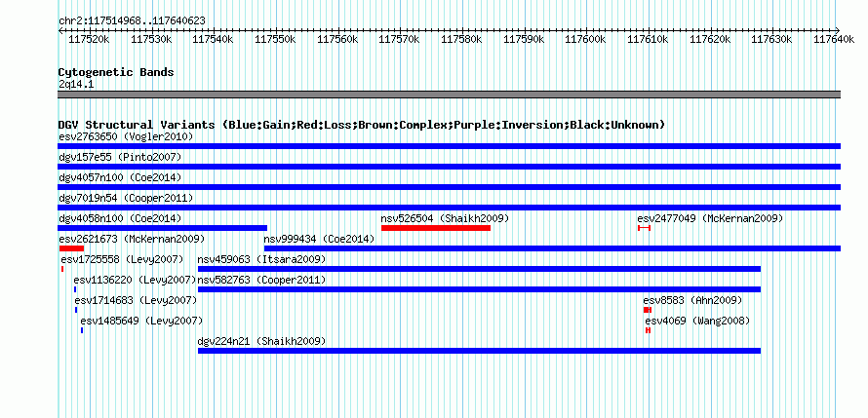The image size is (868, 418).
Task: Select the red loss bar under nsv526504
Action: tap(436, 228)
